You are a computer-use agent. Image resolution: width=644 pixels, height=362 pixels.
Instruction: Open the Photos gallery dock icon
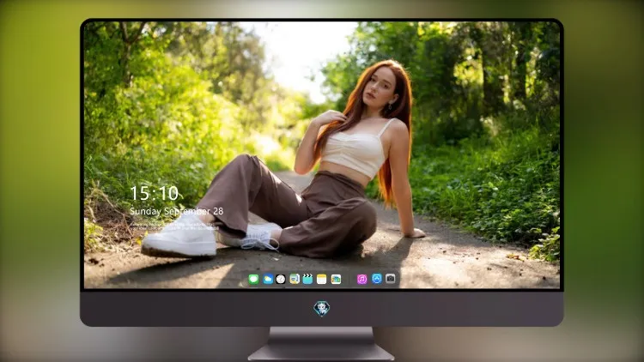[336, 280]
